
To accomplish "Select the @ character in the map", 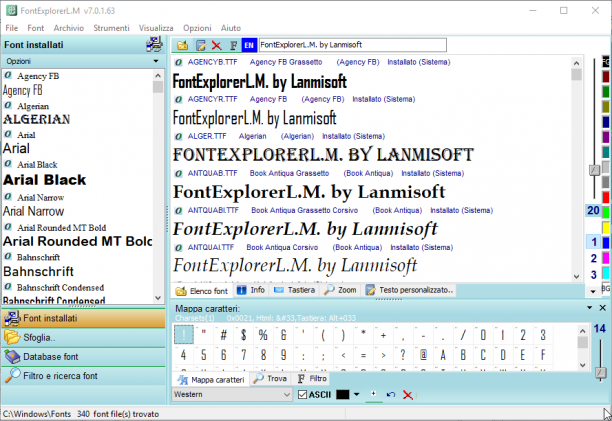I will [423, 355].
